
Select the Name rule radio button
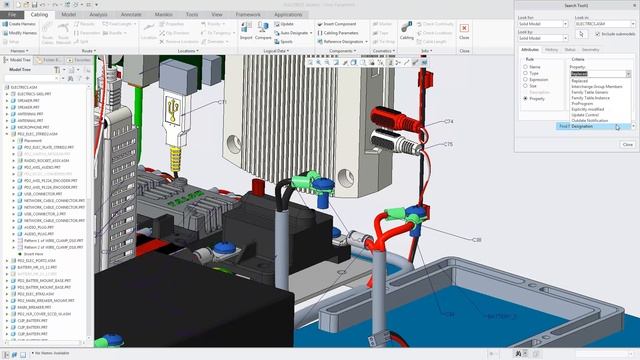[x=526, y=67]
